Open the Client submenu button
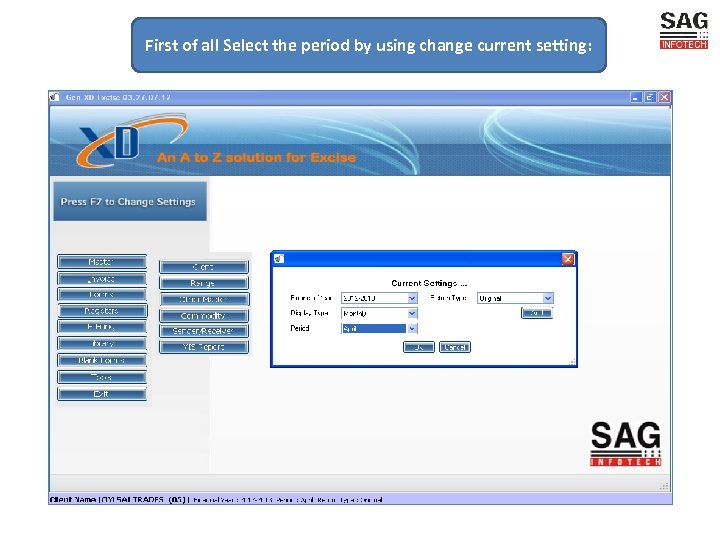This screenshot has height=540, width=720. click(x=204, y=267)
